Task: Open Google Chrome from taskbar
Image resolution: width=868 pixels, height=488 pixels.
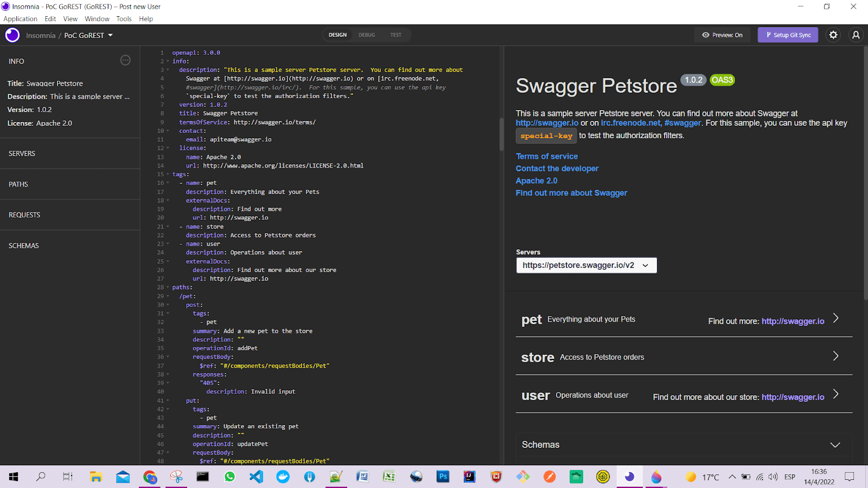Action: (150, 477)
